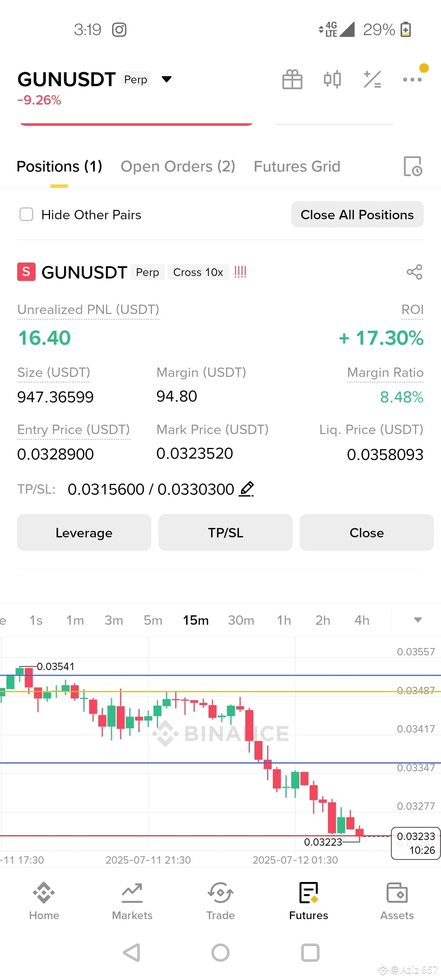
Task: Tap the Size (USDT) label
Action: pyautogui.click(x=53, y=372)
